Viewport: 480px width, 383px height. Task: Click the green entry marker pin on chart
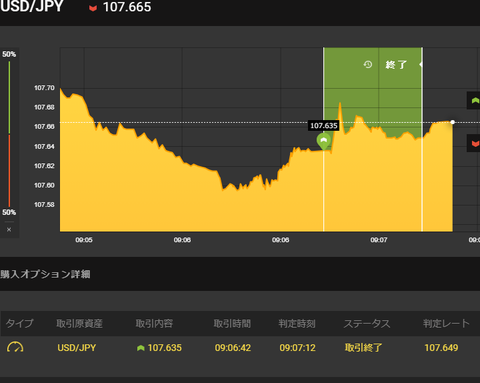tap(324, 141)
